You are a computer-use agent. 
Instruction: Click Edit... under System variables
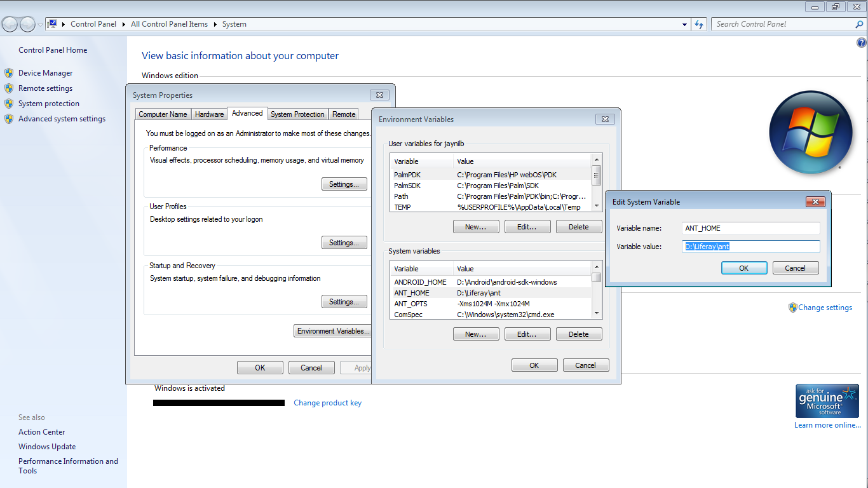coord(527,334)
